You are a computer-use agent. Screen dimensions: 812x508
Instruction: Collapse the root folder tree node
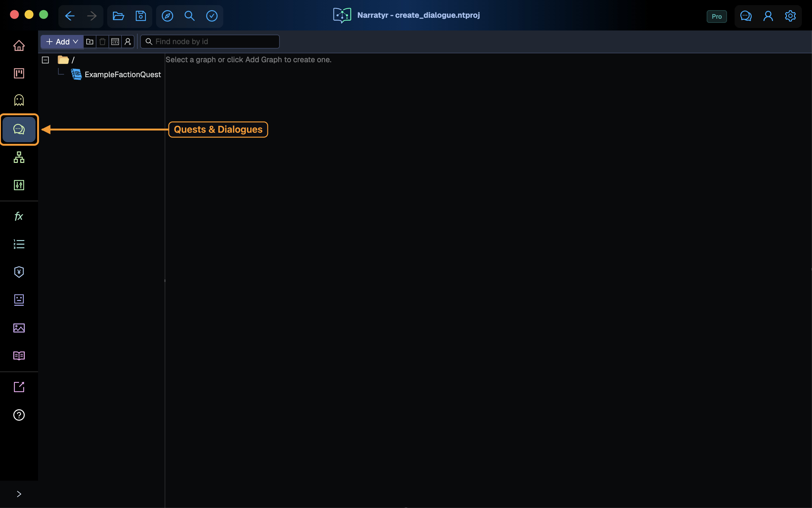coord(45,60)
